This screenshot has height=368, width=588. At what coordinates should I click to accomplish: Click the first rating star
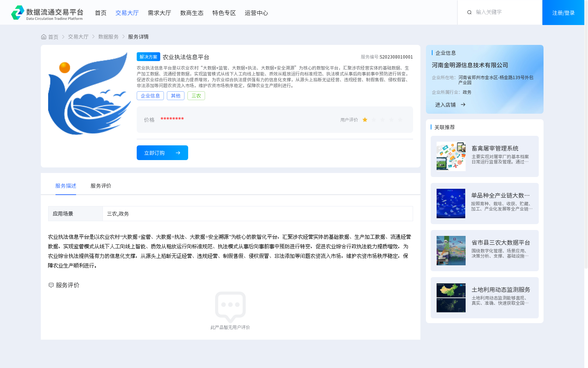point(365,120)
